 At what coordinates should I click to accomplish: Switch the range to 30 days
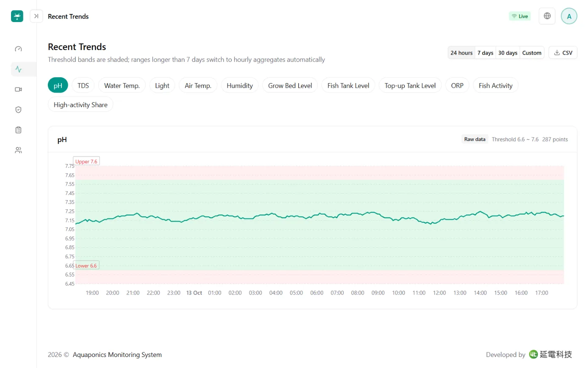coord(508,53)
